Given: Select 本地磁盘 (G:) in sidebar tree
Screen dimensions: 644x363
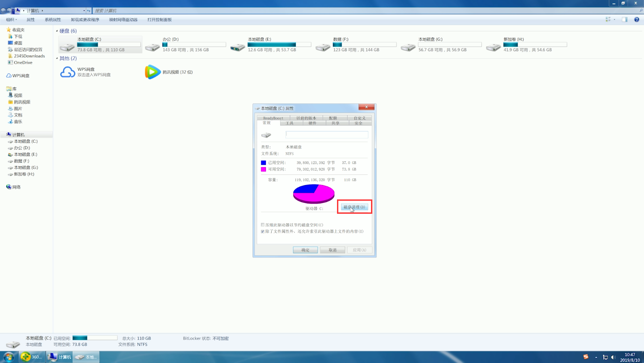Looking at the screenshot, I should click(23, 168).
